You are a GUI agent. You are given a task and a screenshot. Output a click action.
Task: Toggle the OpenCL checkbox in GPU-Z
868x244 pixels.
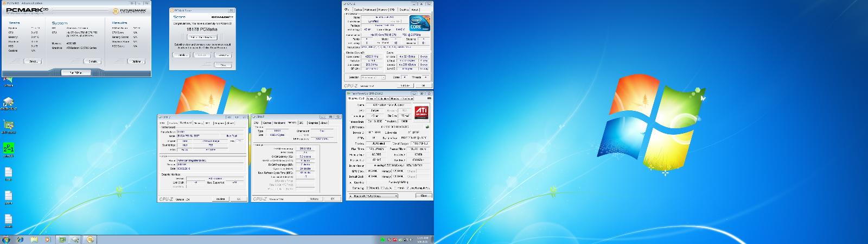tap(368, 188)
